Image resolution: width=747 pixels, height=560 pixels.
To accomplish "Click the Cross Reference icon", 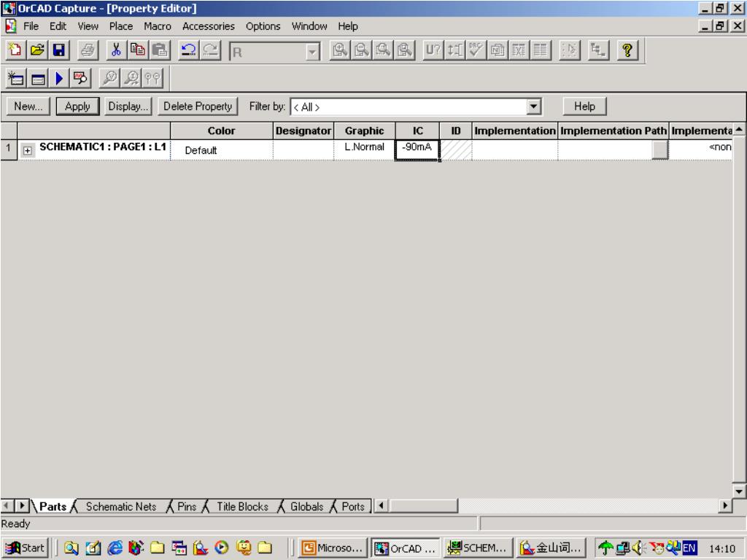I will pyautogui.click(x=519, y=50).
